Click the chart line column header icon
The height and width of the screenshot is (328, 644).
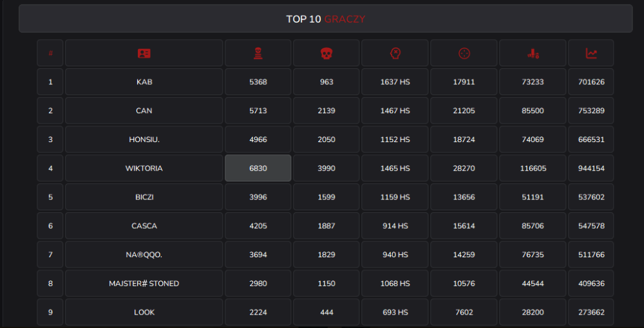coord(591,53)
